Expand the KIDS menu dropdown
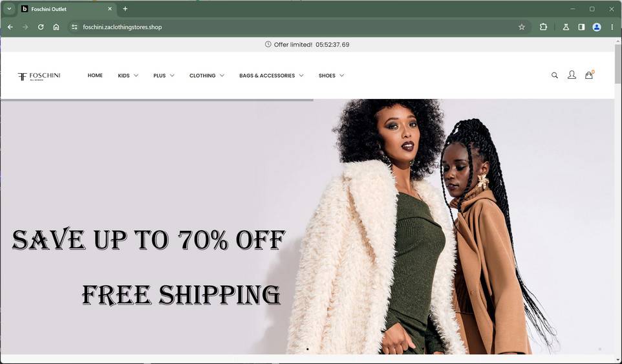 (128, 76)
